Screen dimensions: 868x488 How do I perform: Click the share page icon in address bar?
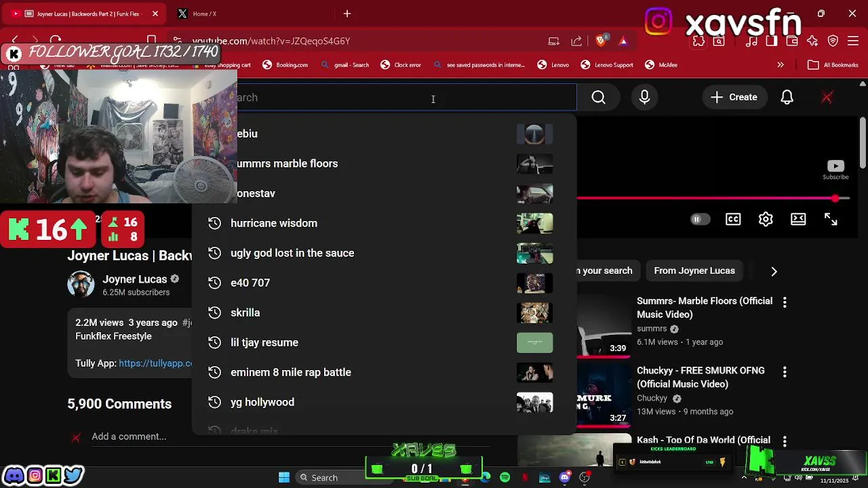[x=576, y=41]
